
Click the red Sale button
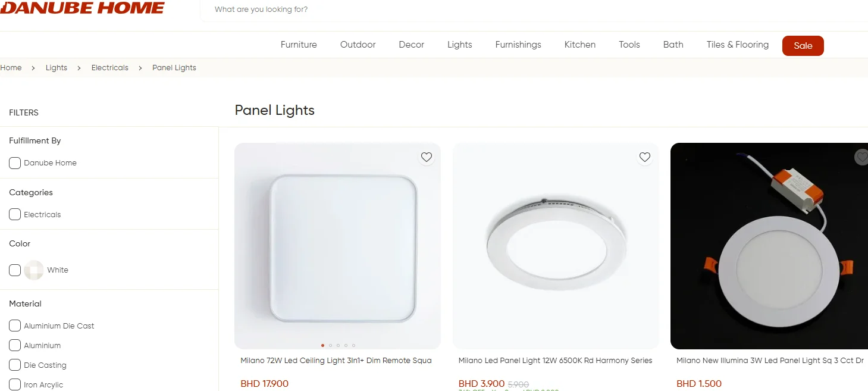tap(803, 46)
